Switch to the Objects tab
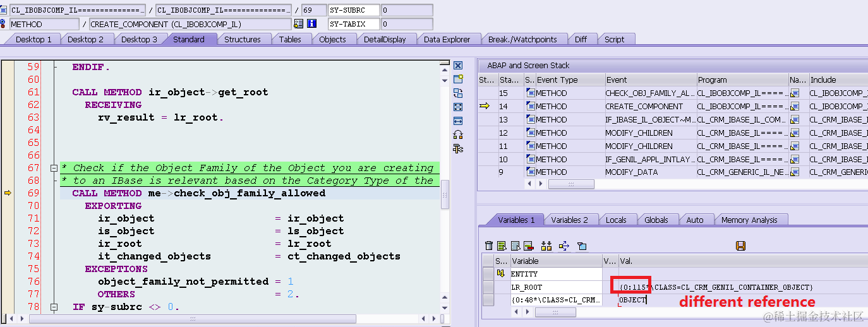 332,39
